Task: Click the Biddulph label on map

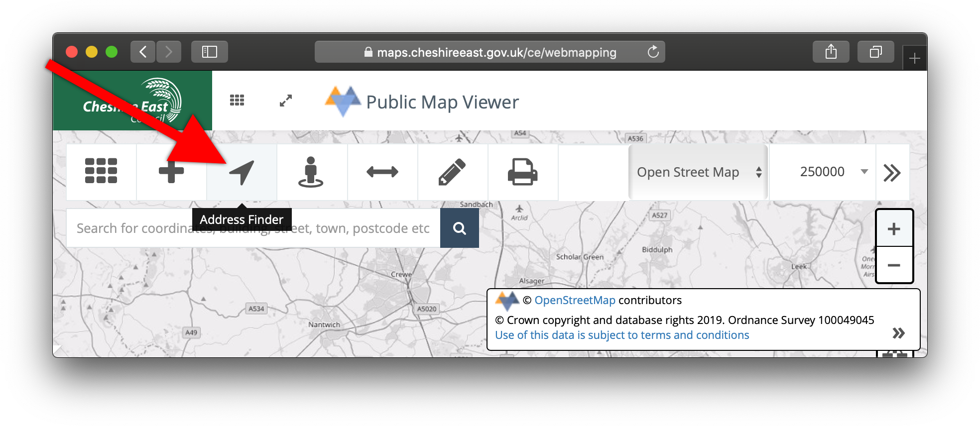Action: point(657,250)
